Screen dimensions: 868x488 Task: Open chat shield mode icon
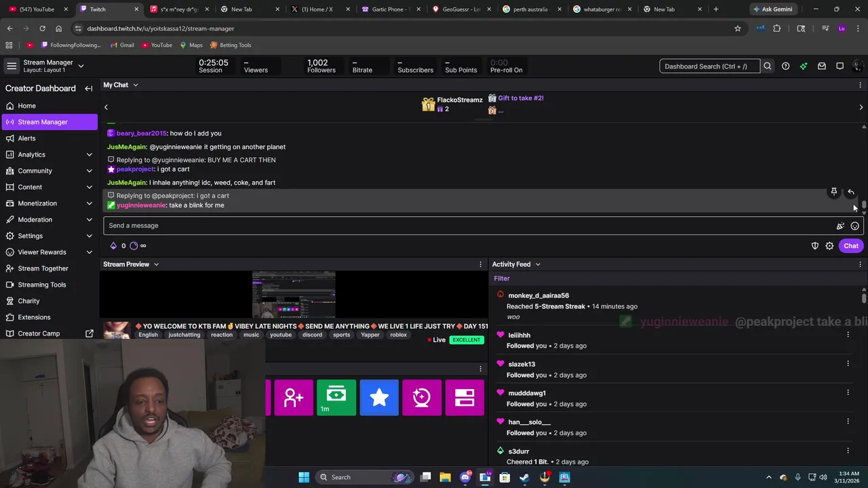coord(815,246)
